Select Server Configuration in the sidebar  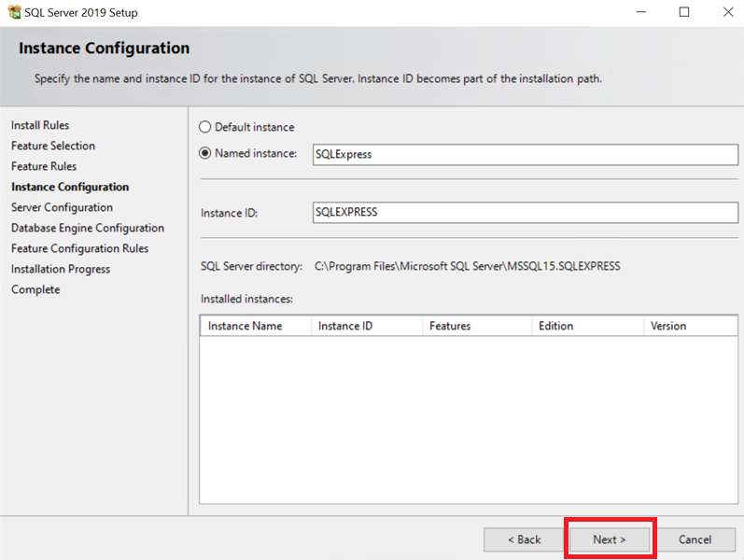coord(62,207)
